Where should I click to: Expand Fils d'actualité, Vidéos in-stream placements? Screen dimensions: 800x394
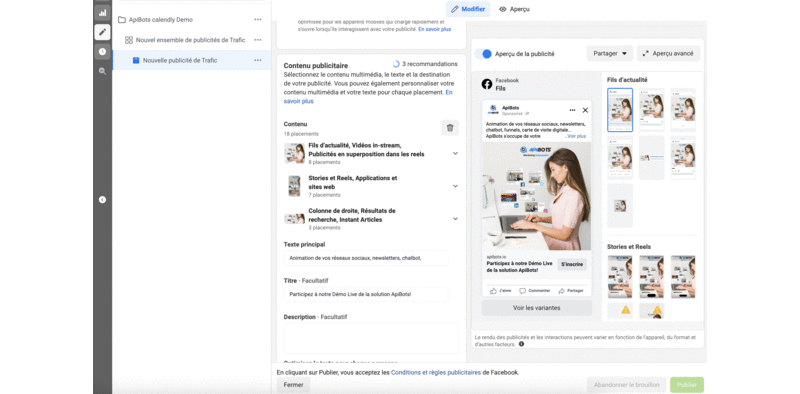tap(455, 154)
